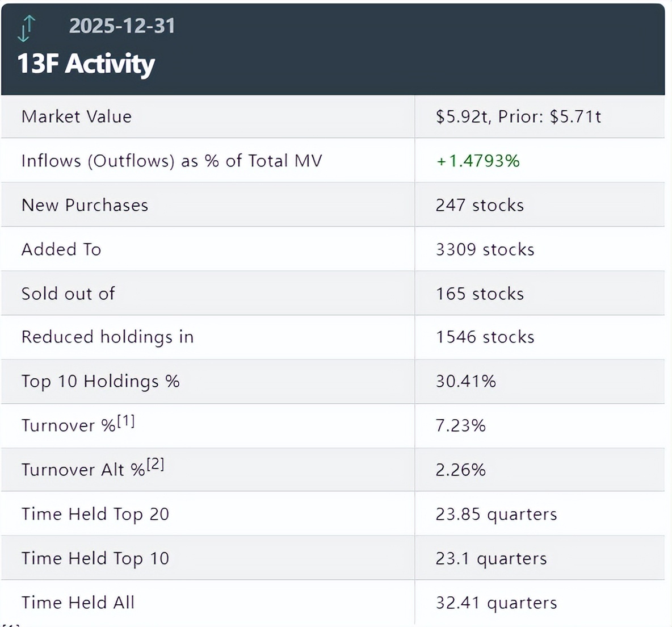Click the Sold out of label

pyautogui.click(x=68, y=294)
